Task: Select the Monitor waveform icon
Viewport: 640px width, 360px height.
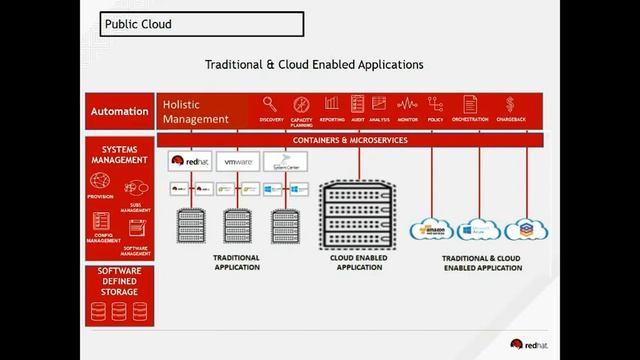Action: (x=407, y=104)
